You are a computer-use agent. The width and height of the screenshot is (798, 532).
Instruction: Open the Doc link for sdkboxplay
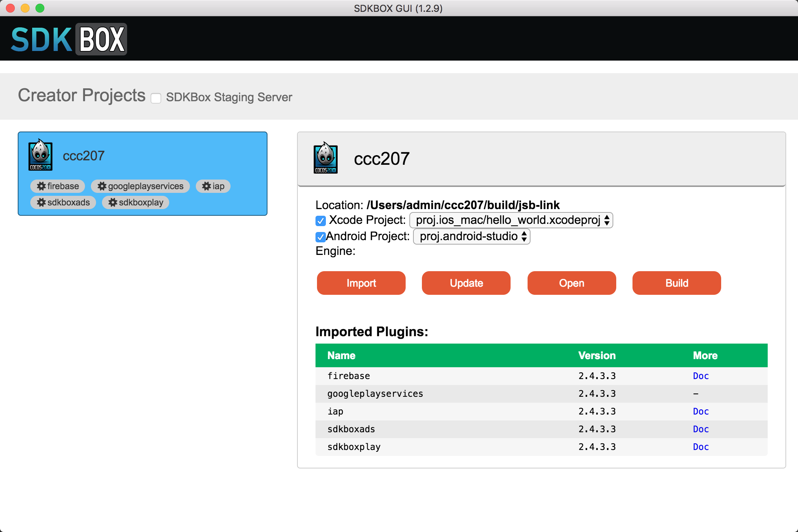700,447
